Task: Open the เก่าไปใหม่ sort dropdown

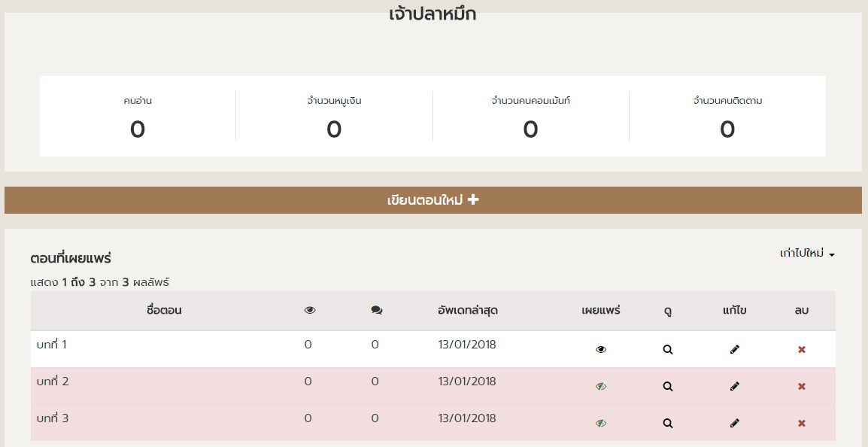Action: [807, 254]
